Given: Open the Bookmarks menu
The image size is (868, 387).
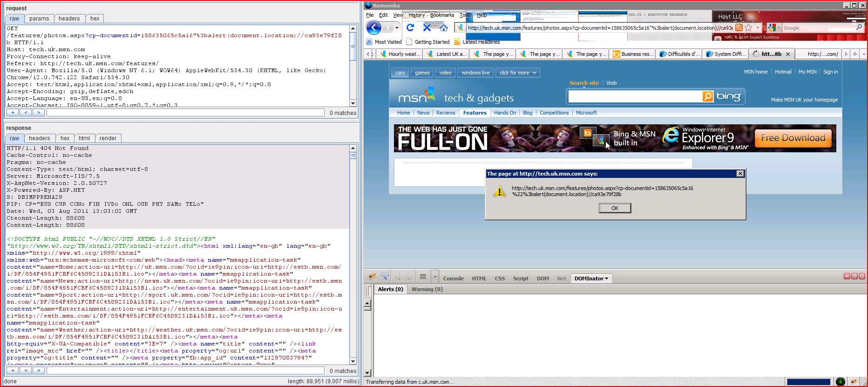Looking at the screenshot, I should (x=442, y=15).
